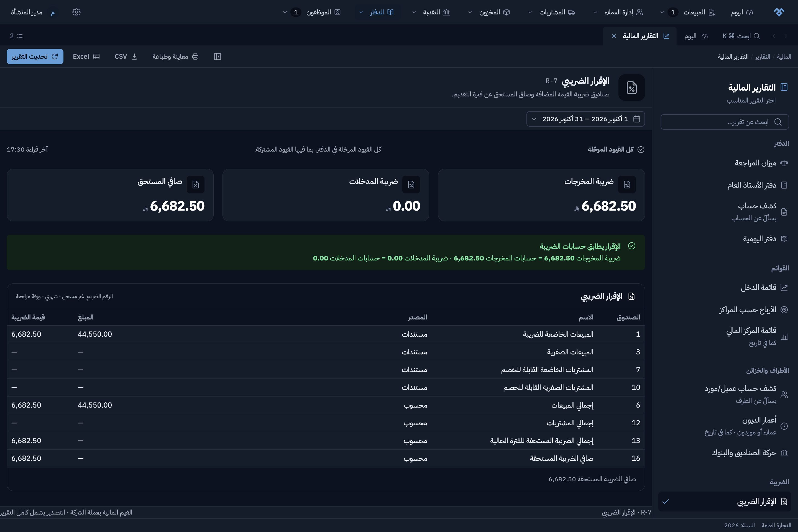Open كشف حساب report in sidebar
The width and height of the screenshot is (798, 532).
(725, 212)
